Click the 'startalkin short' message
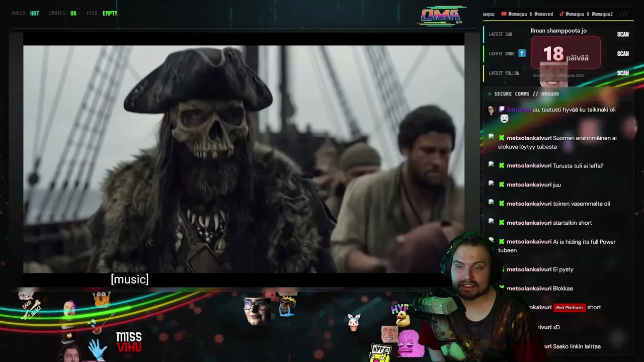 [x=573, y=223]
